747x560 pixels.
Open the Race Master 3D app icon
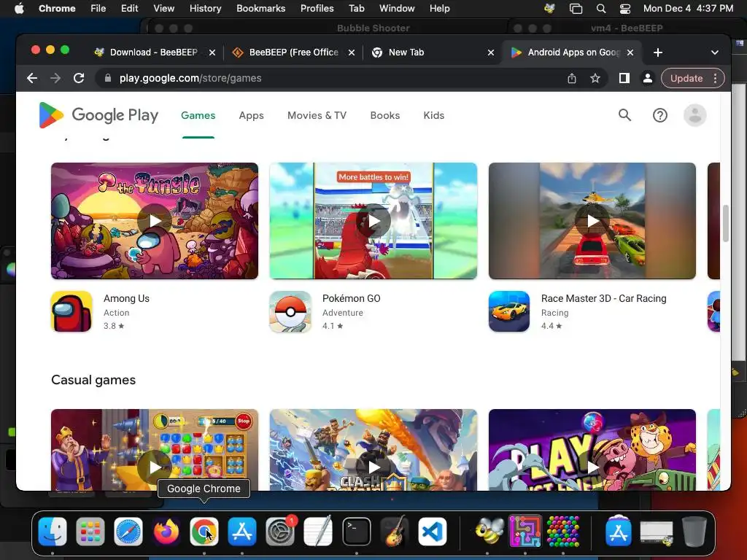click(508, 311)
